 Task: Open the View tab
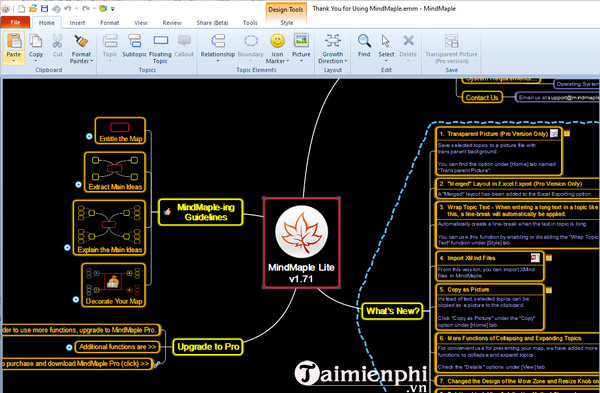coord(141,23)
